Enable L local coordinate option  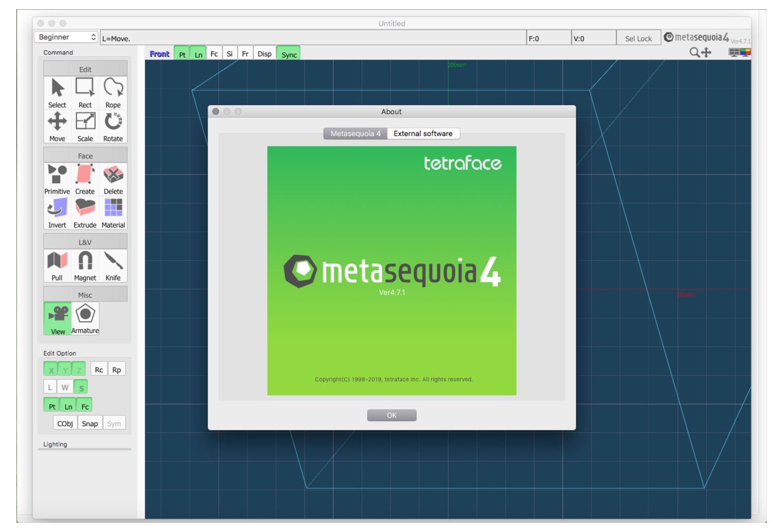pyautogui.click(x=50, y=387)
